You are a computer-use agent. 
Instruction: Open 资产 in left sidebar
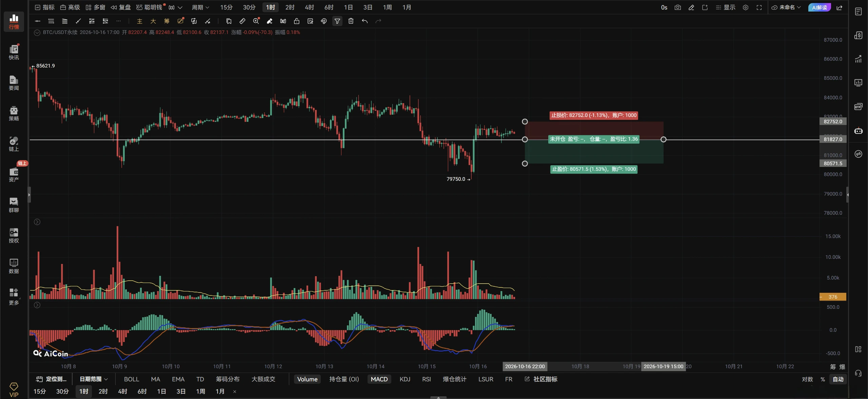tap(14, 174)
